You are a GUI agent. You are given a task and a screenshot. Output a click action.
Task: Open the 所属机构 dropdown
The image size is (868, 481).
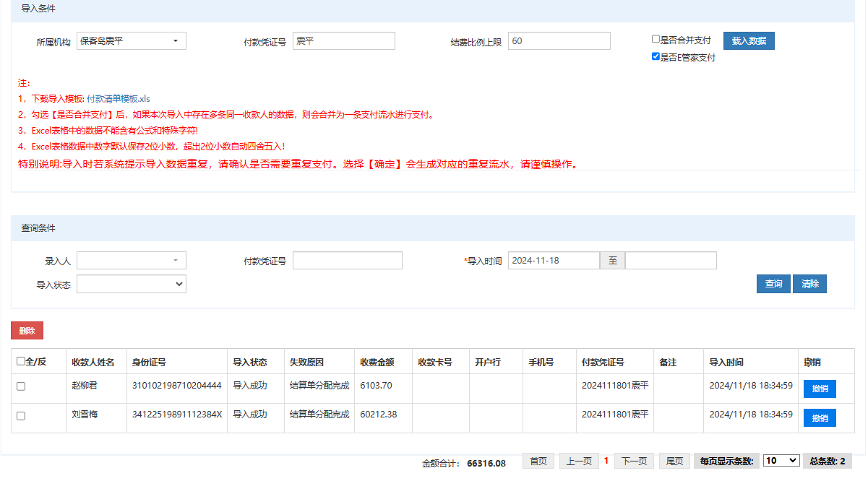tap(131, 41)
